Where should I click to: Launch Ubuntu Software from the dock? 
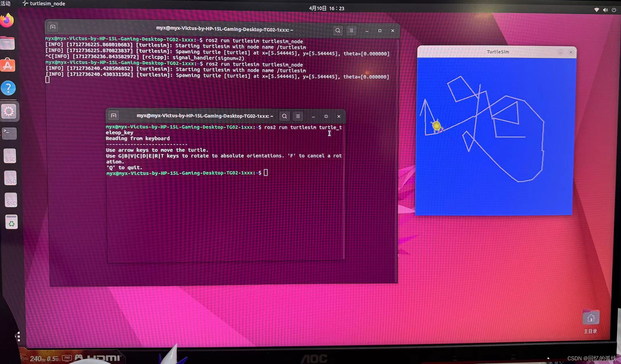click(x=8, y=65)
